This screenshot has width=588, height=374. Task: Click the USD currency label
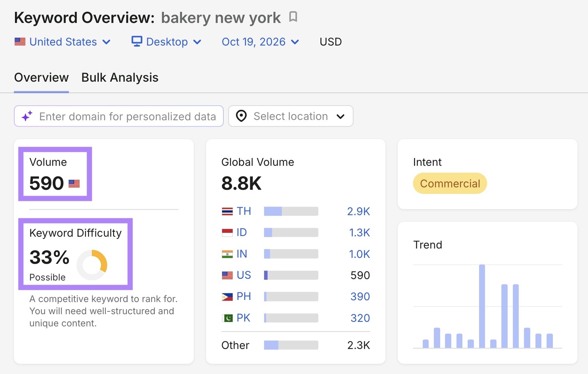click(331, 42)
